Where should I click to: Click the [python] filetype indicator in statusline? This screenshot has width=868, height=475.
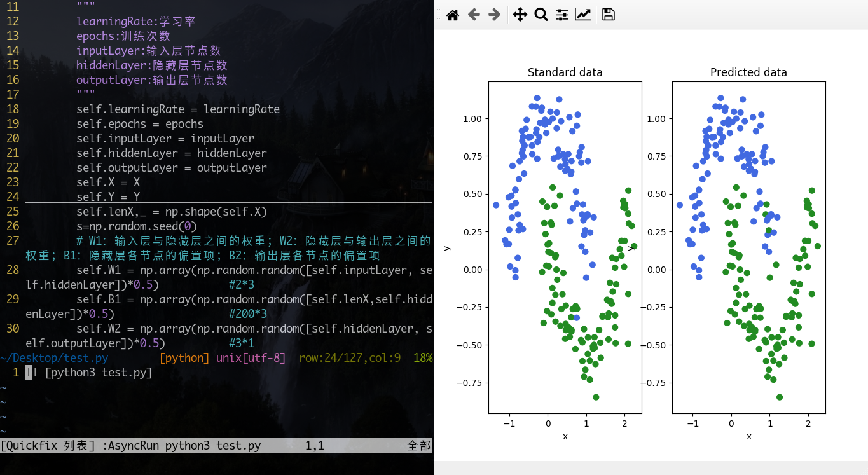pos(184,357)
